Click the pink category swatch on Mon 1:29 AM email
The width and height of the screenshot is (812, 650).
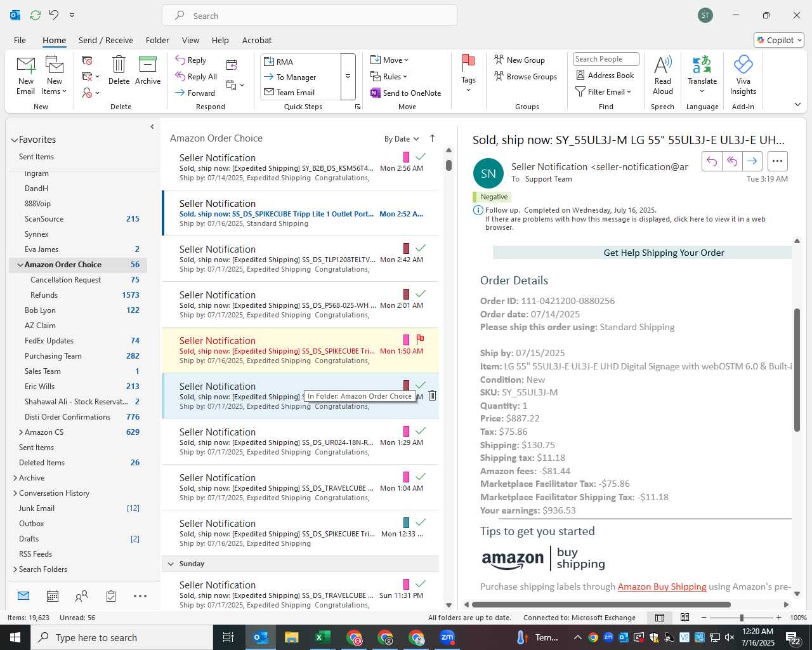407,431
